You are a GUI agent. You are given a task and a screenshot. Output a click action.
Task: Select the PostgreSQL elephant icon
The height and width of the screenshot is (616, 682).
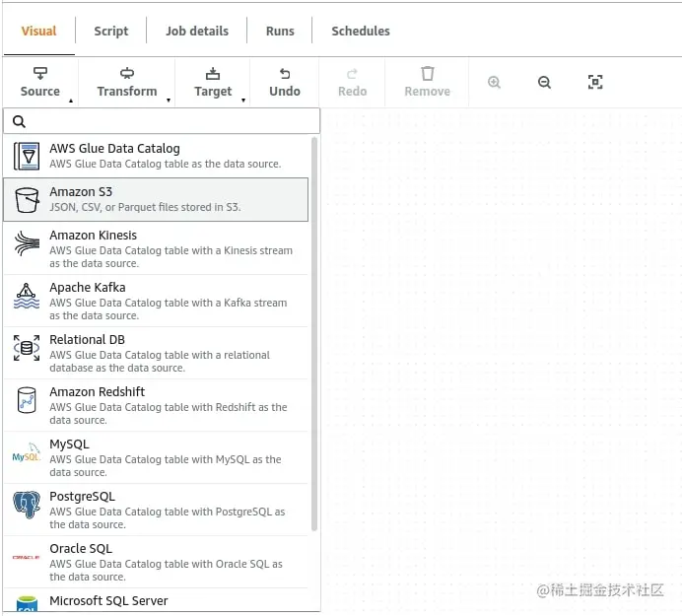pos(27,505)
